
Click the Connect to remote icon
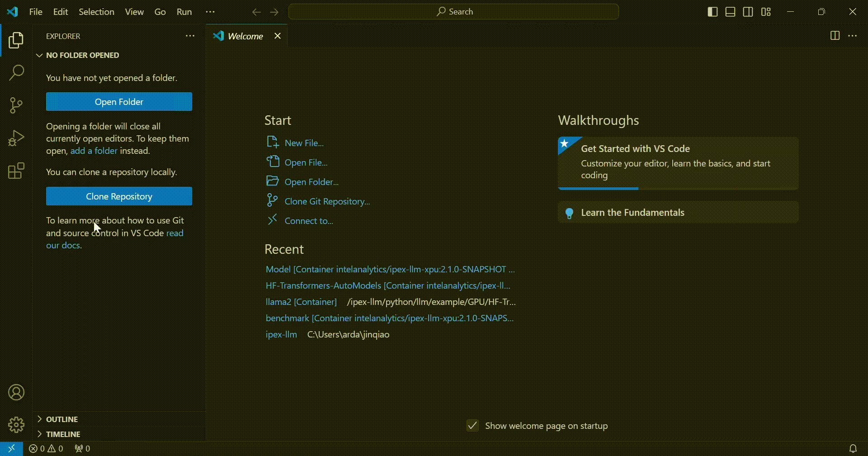pos(272,220)
